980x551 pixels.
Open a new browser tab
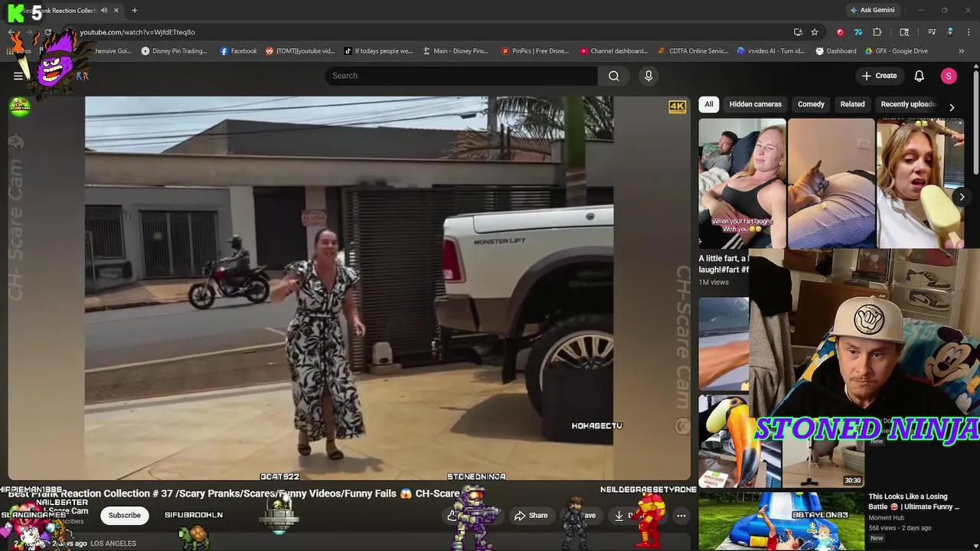click(135, 11)
